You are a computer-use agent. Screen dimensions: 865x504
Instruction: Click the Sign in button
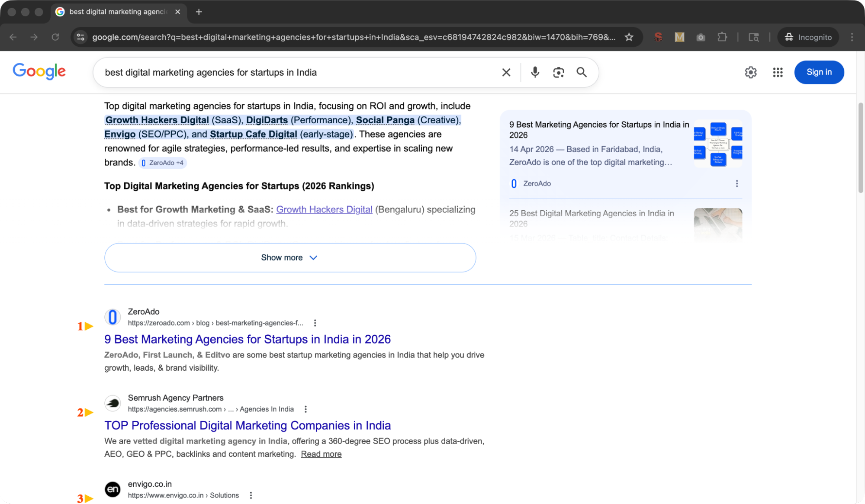point(819,72)
